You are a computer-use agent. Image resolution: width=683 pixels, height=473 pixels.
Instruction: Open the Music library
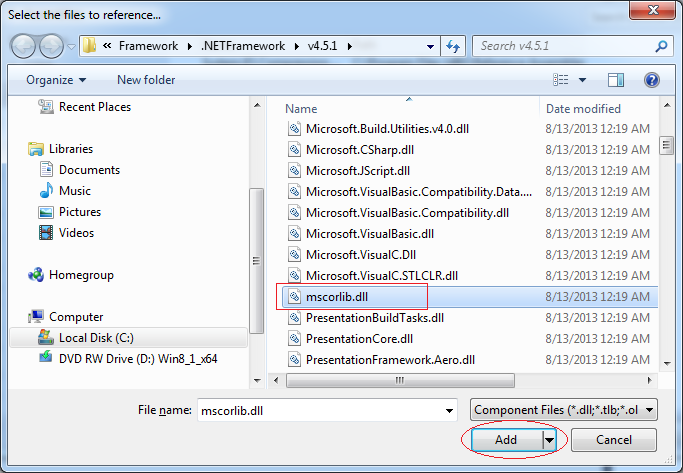pos(65,191)
